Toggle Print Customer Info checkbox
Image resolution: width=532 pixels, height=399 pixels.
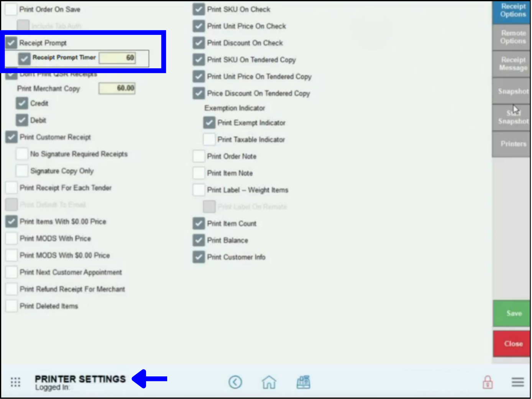point(199,257)
